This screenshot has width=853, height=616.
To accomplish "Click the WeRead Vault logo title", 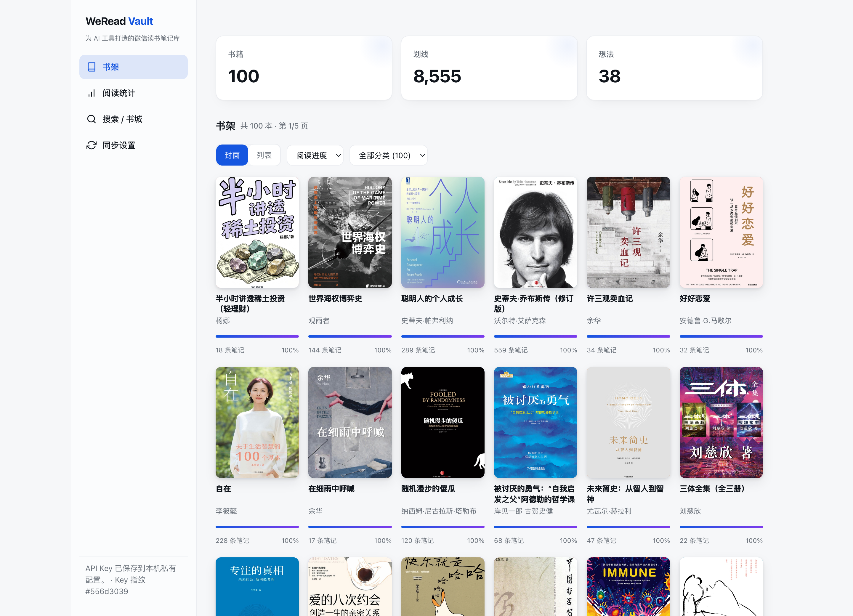I will point(119,21).
